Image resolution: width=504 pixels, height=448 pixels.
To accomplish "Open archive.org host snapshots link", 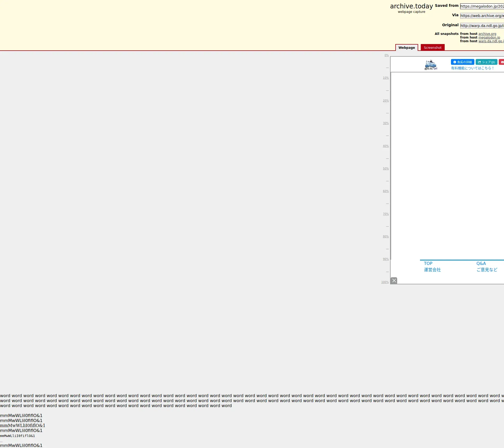I will click(487, 34).
